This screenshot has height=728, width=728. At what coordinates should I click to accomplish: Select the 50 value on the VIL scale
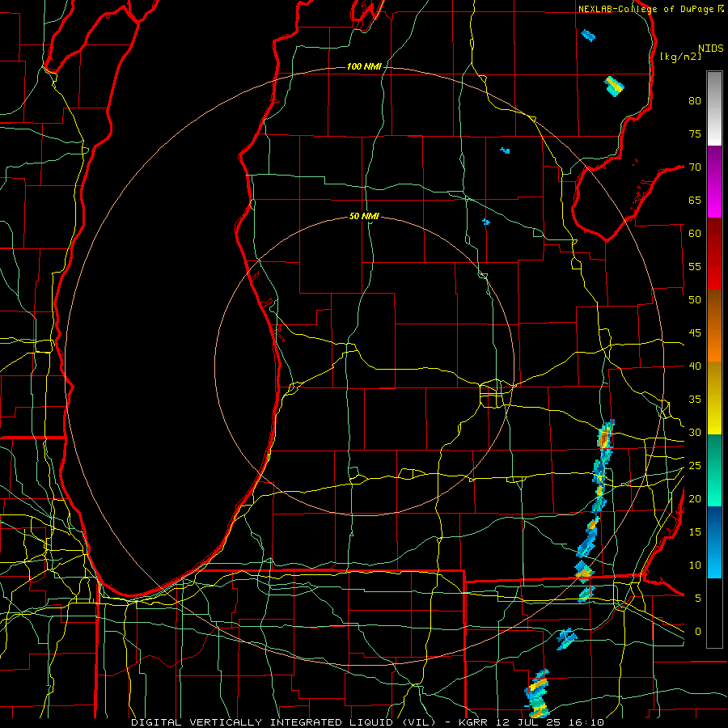click(x=695, y=300)
